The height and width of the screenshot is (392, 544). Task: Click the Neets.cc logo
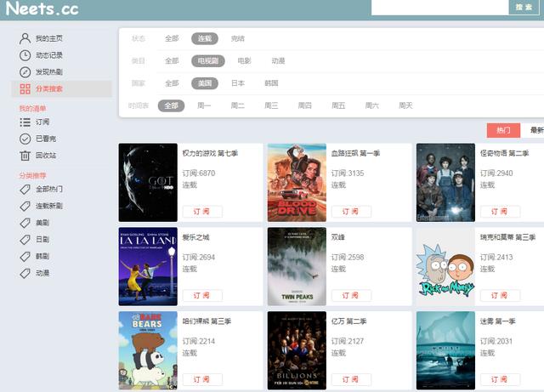coord(42,9)
